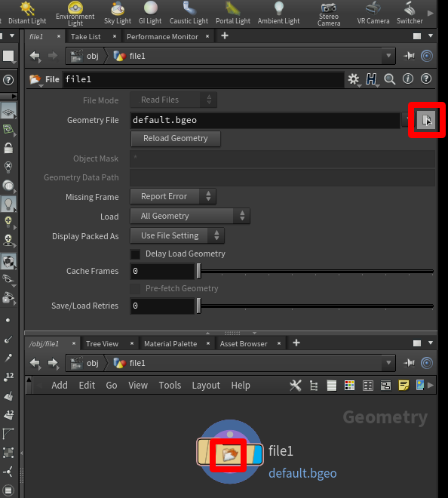The image size is (448, 498).
Task: Select the VR Camera shelf tool
Action: (x=373, y=13)
